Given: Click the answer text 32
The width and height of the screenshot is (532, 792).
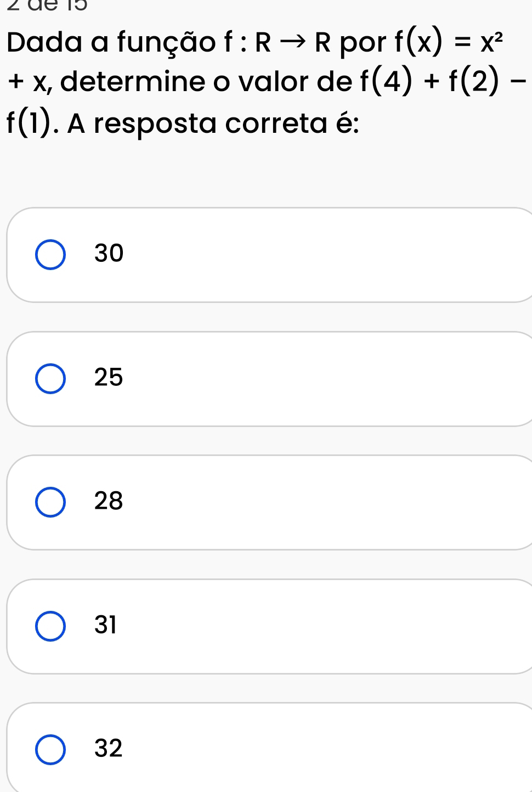Looking at the screenshot, I should click(x=109, y=749).
